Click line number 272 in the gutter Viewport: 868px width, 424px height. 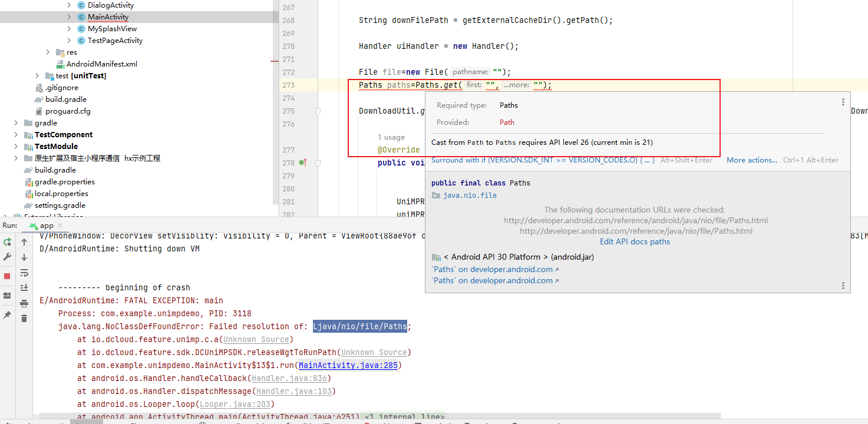(x=288, y=72)
